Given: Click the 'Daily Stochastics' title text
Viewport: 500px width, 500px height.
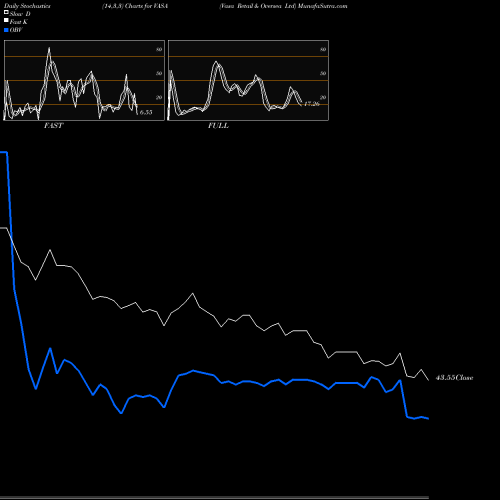Looking at the screenshot, I should pos(27,6).
